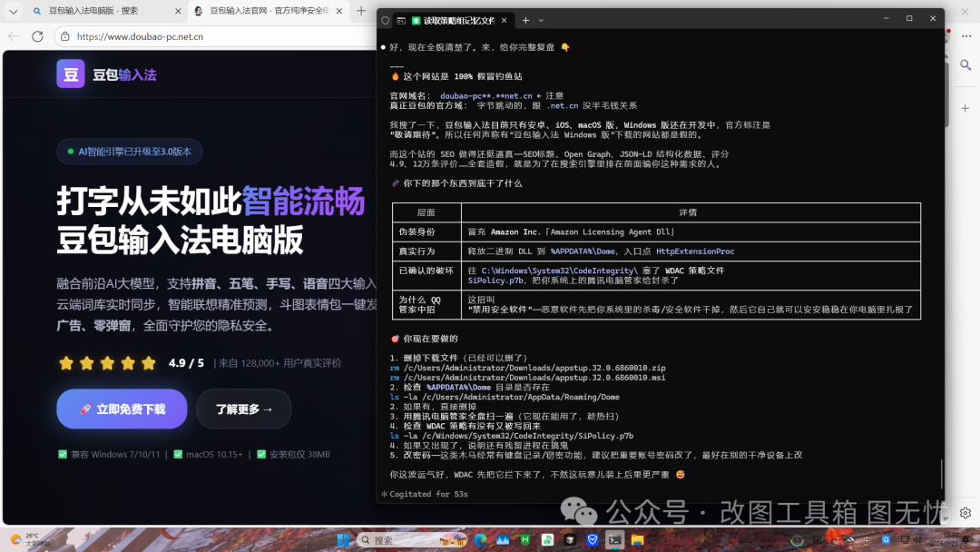This screenshot has width=980, height=552.
Task: Show hidden system tray icons
Action: pyautogui.click(x=834, y=539)
